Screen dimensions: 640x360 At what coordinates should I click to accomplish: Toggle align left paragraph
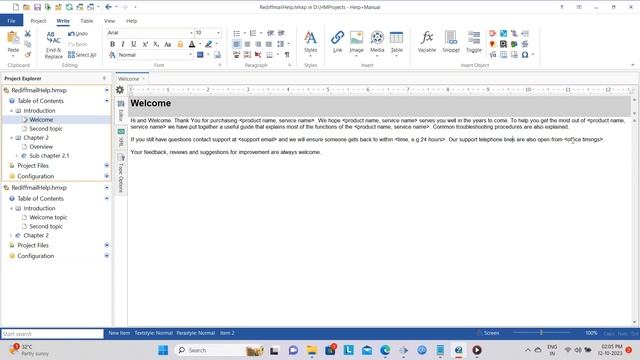pos(236,44)
